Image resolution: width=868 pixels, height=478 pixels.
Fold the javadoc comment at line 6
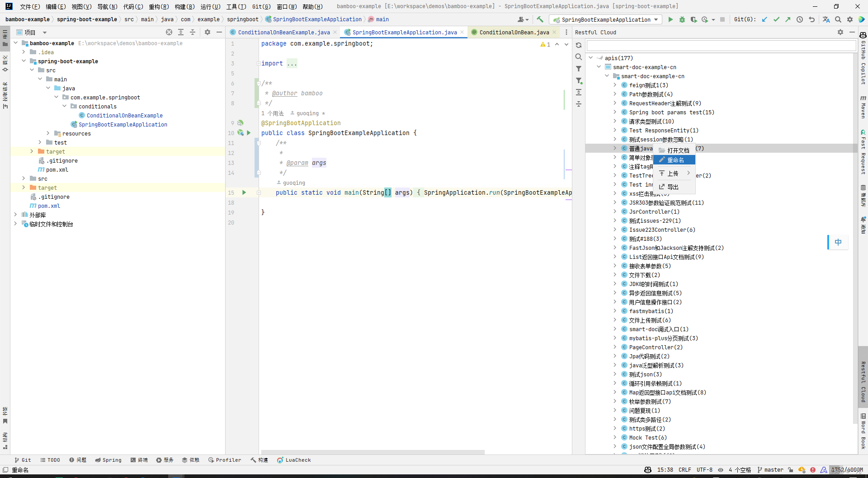pyautogui.click(x=259, y=83)
